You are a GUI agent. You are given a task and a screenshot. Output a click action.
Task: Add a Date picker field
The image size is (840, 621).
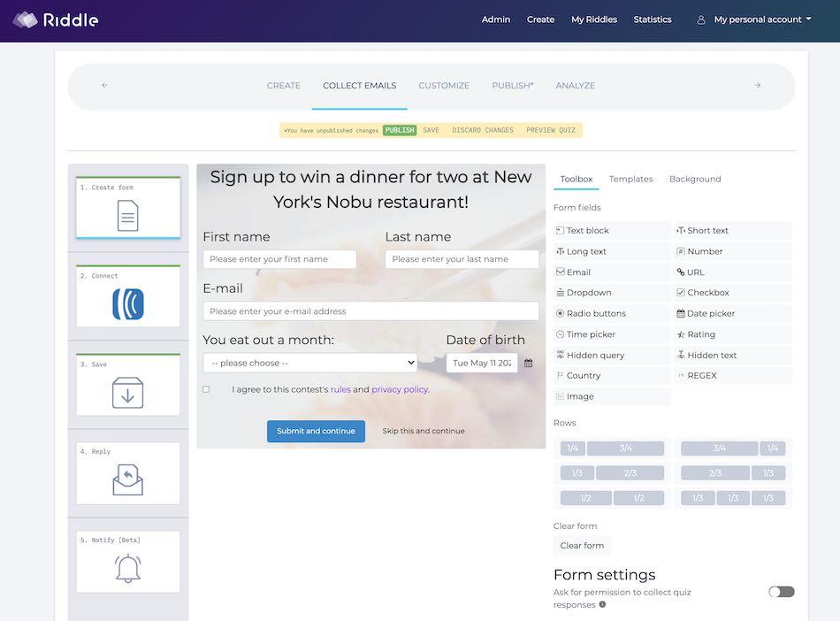click(733, 313)
